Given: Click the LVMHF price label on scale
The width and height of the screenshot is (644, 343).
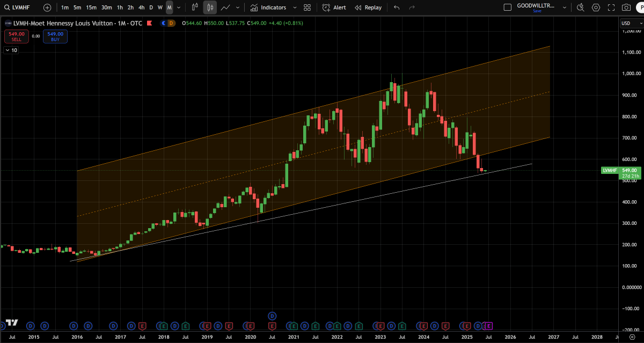Looking at the screenshot, I should (x=610, y=170).
